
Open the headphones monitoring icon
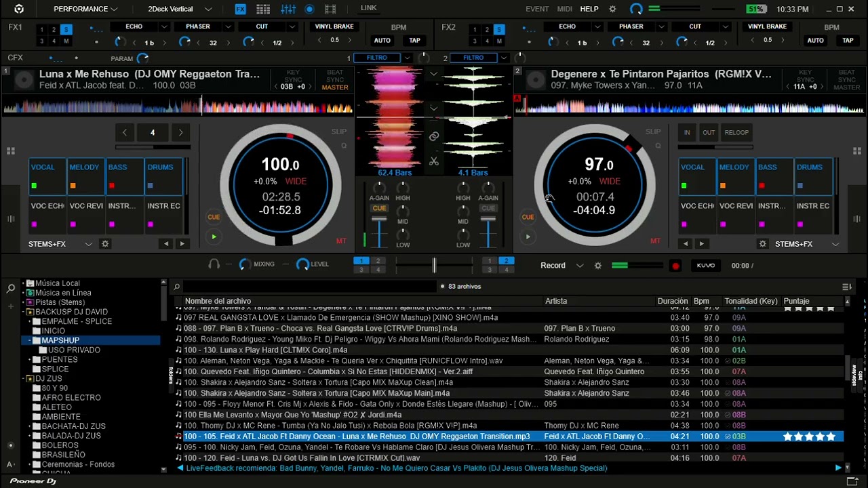click(214, 264)
